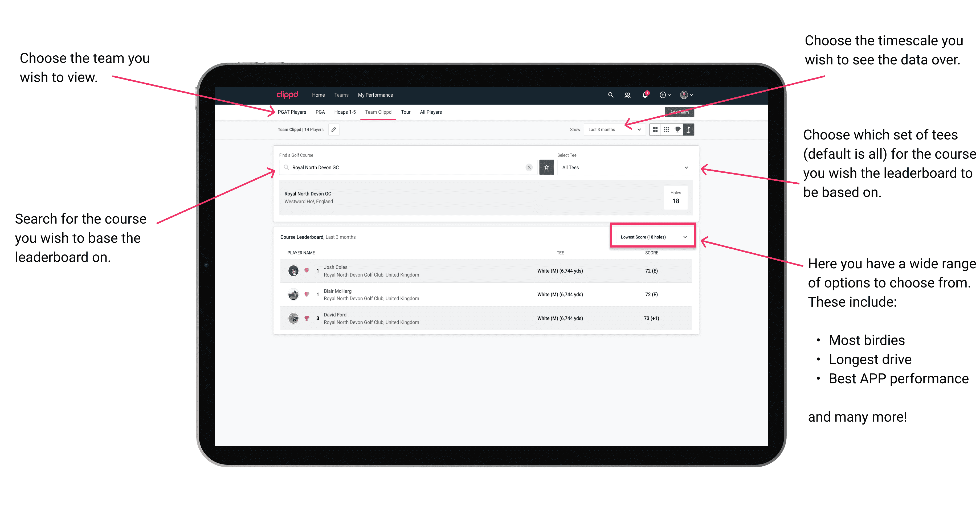This screenshot has width=980, height=527.
Task: Click the clear X button on course search
Action: click(528, 167)
